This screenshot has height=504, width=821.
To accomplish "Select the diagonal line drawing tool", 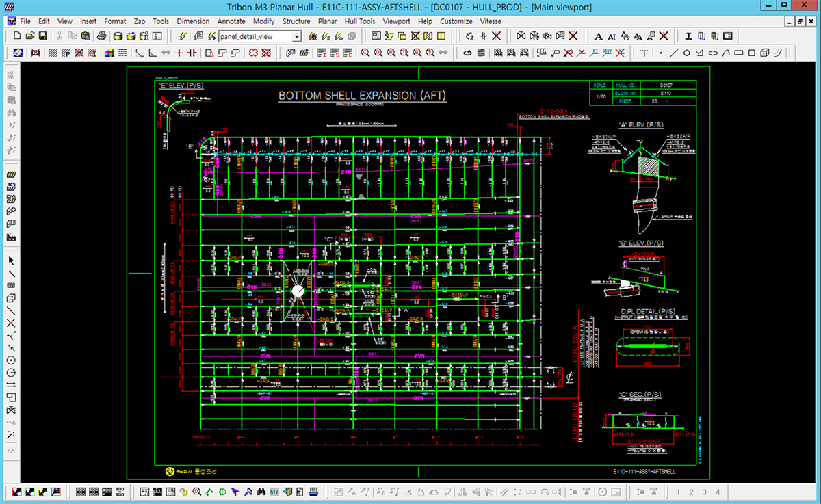I will [x=674, y=53].
